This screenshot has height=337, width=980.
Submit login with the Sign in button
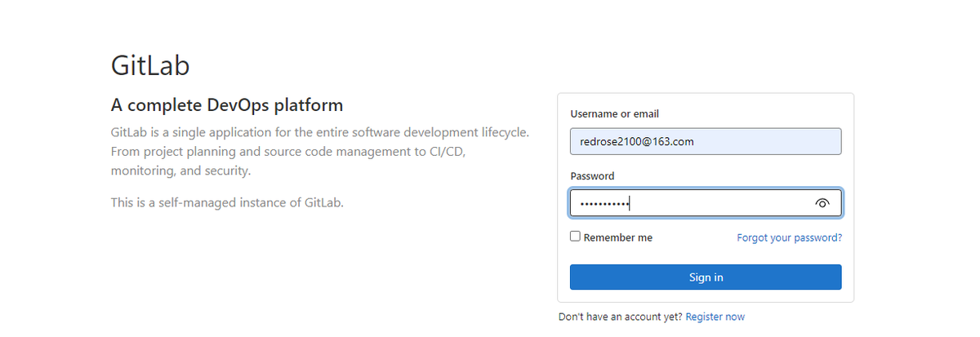pos(706,277)
